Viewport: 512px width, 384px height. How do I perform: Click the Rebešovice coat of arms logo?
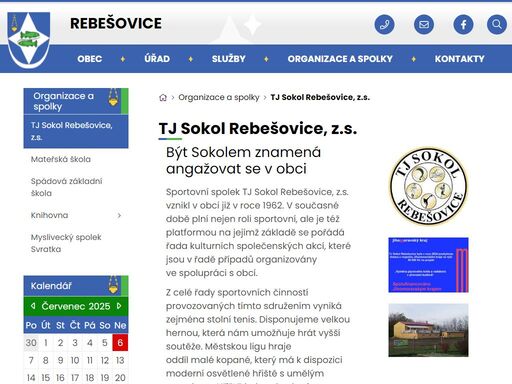[x=29, y=39]
